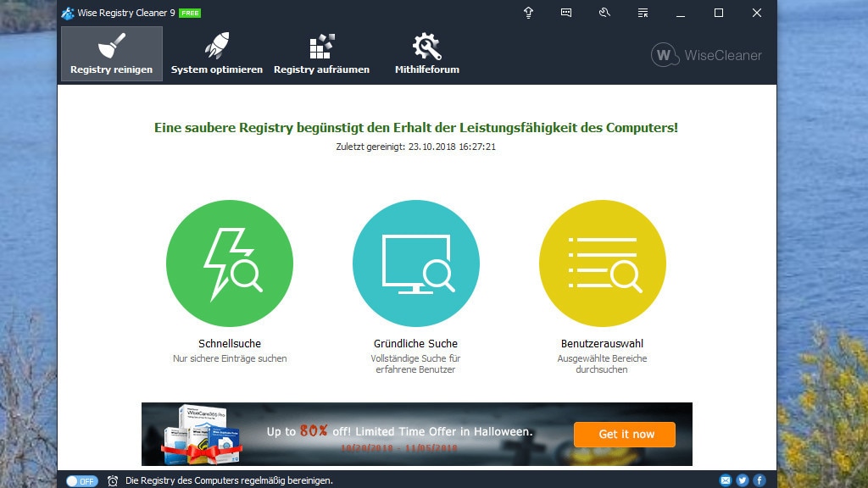Viewport: 868px width, 488px height.
Task: Open the feedback message icon in title bar
Action: tap(565, 13)
